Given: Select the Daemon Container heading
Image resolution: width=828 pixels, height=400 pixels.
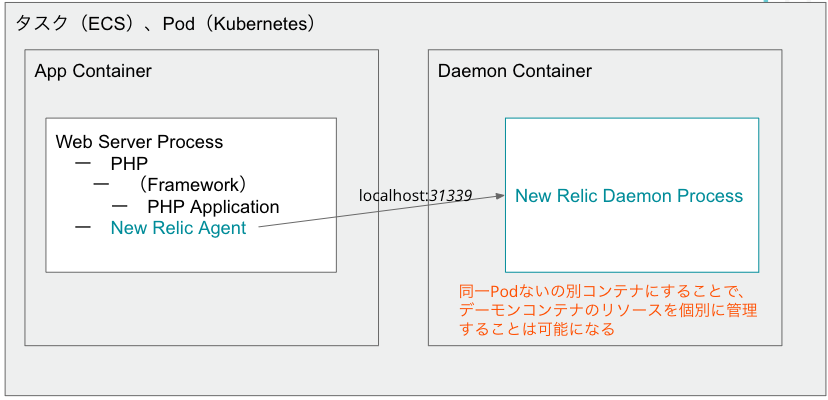Looking at the screenshot, I should click(514, 71).
